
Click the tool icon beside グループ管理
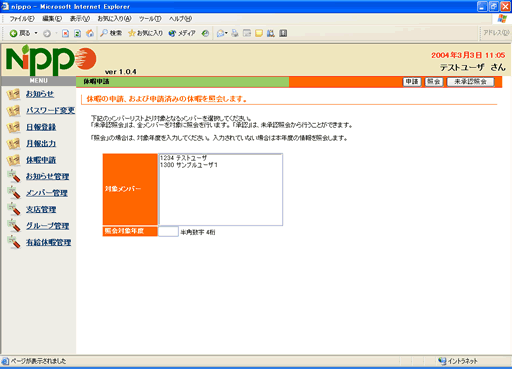pyautogui.click(x=14, y=226)
